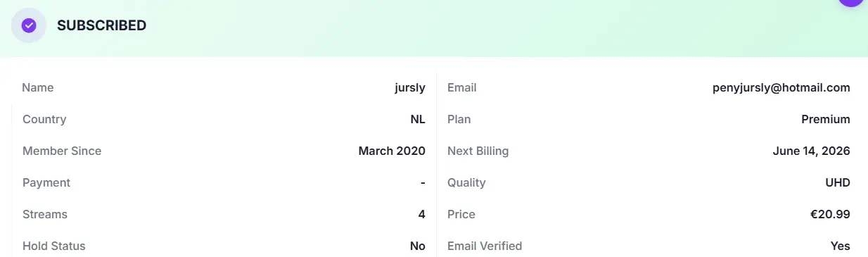
Task: Click the Premium plan value
Action: point(826,120)
